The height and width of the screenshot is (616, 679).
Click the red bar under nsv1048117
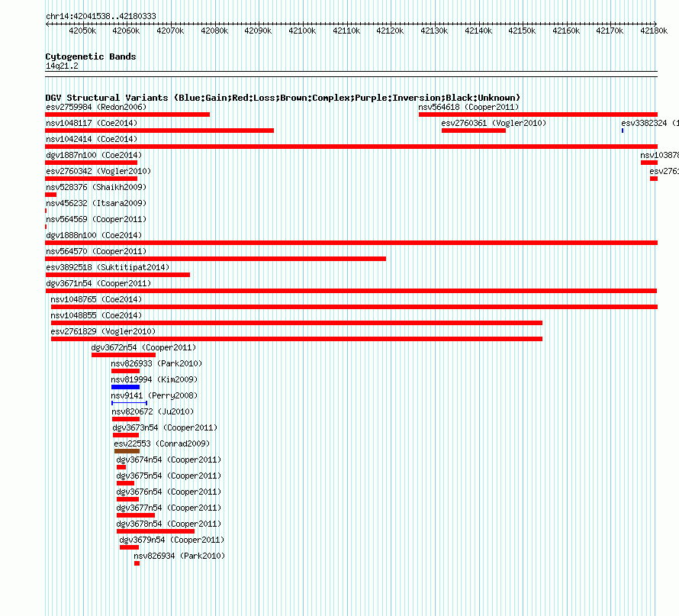(159, 131)
